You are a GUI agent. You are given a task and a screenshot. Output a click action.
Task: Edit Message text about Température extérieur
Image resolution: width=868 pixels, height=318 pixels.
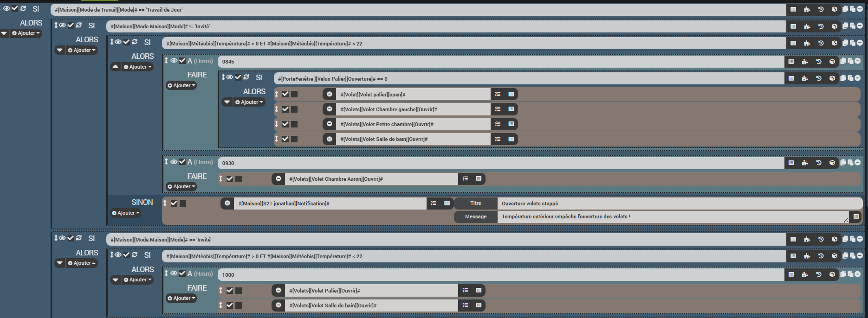click(673, 216)
